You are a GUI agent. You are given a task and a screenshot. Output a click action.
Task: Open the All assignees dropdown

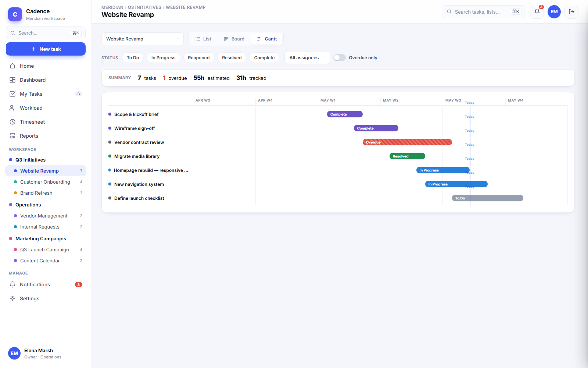point(307,58)
